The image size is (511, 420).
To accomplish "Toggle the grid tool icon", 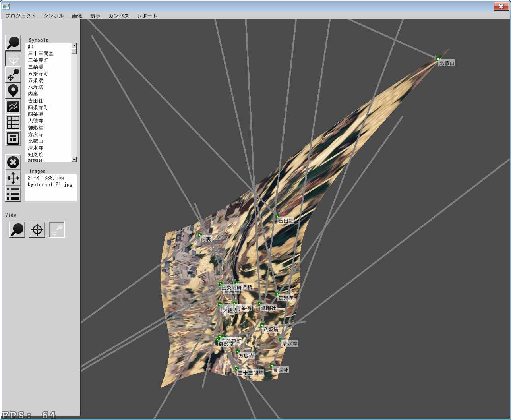I will click(13, 122).
